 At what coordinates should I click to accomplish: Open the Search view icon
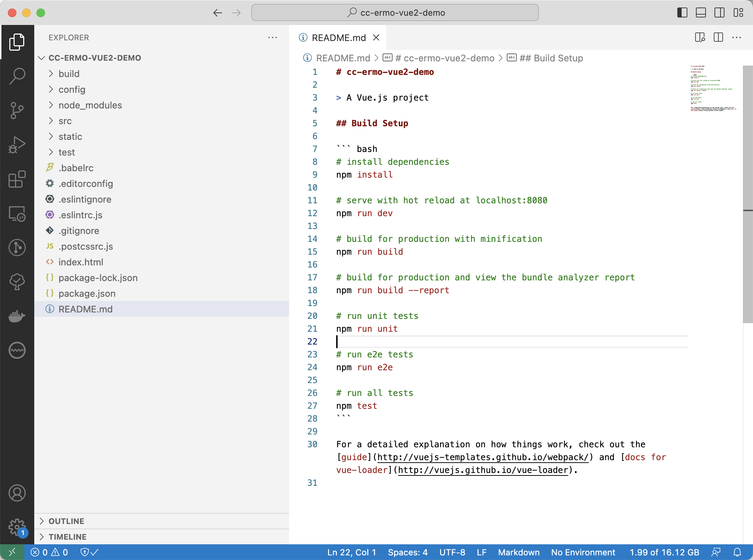click(17, 76)
